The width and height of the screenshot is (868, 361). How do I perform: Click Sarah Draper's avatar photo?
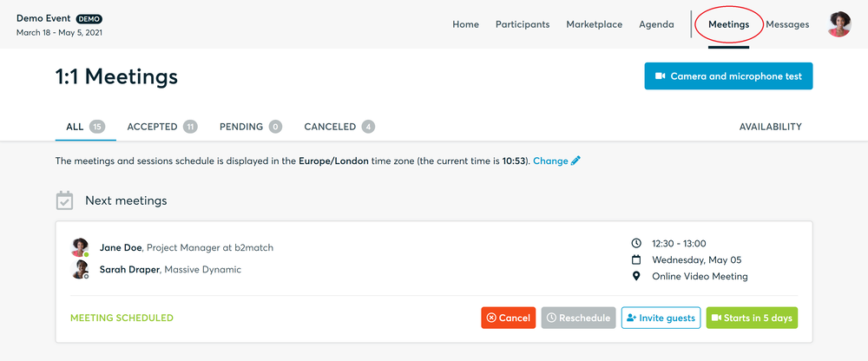(80, 270)
